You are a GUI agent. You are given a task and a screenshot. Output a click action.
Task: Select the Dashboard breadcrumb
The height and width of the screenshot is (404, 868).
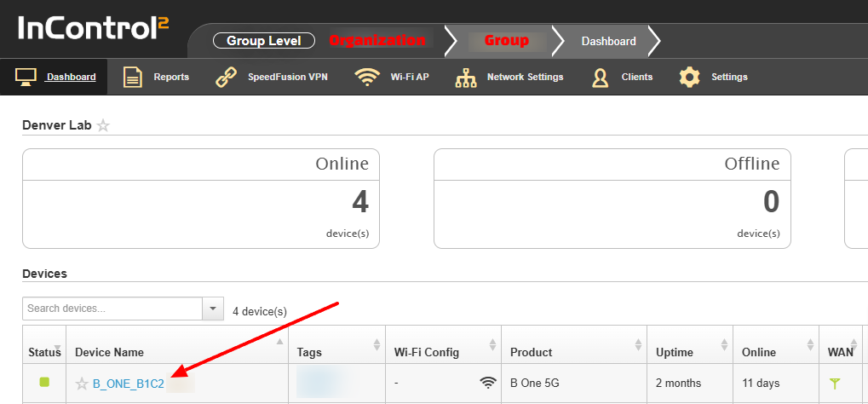tap(608, 41)
